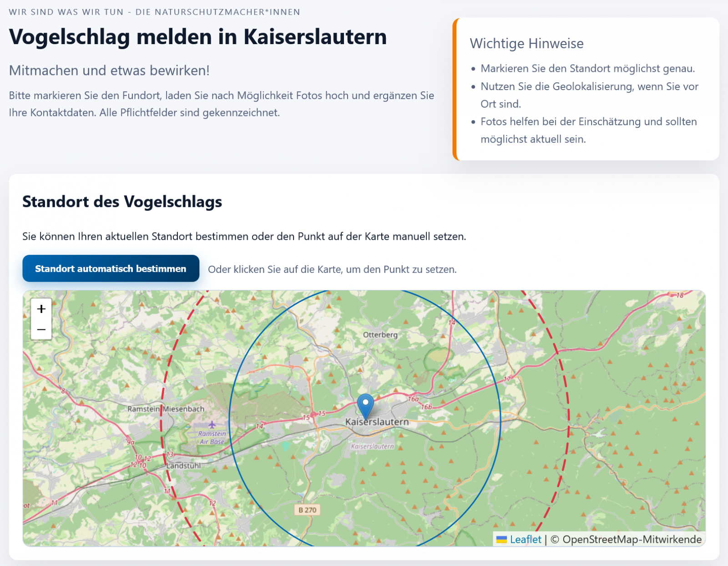Click the Ukraine flag icon beside Leaflet
Screen dimensions: 728x566
coord(501,540)
